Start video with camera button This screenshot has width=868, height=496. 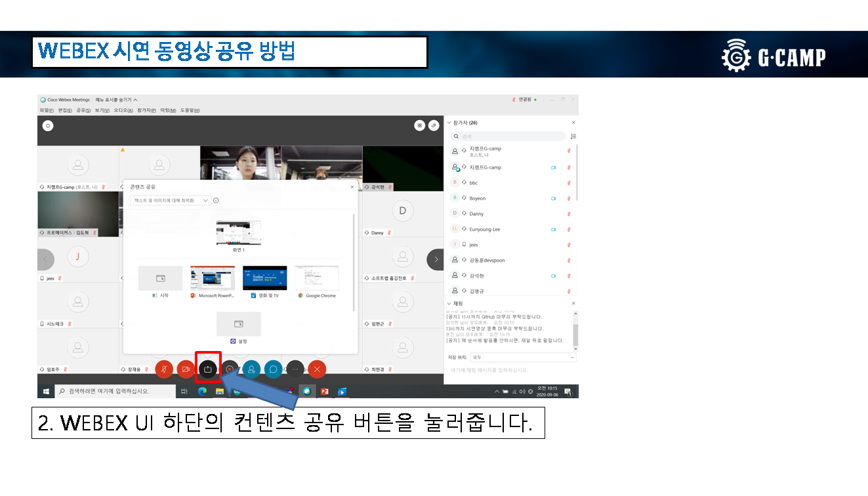tap(186, 369)
